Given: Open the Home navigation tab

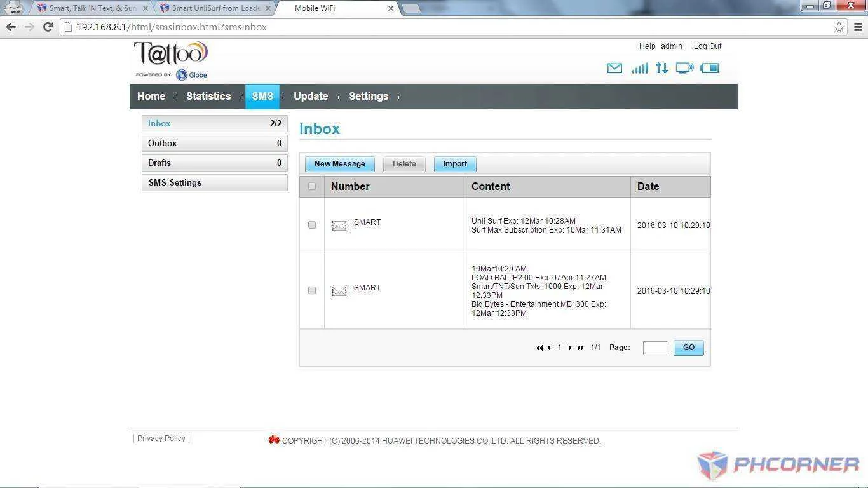Looking at the screenshot, I should [x=151, y=96].
